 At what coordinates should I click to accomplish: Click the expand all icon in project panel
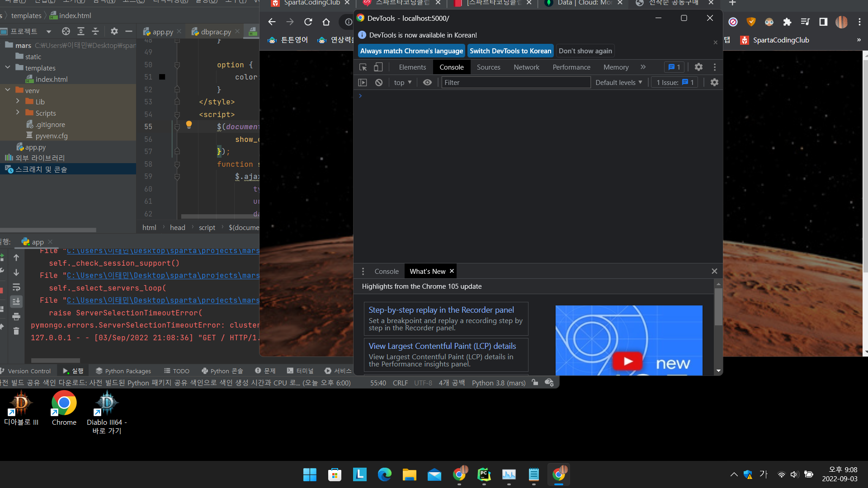pos(81,31)
